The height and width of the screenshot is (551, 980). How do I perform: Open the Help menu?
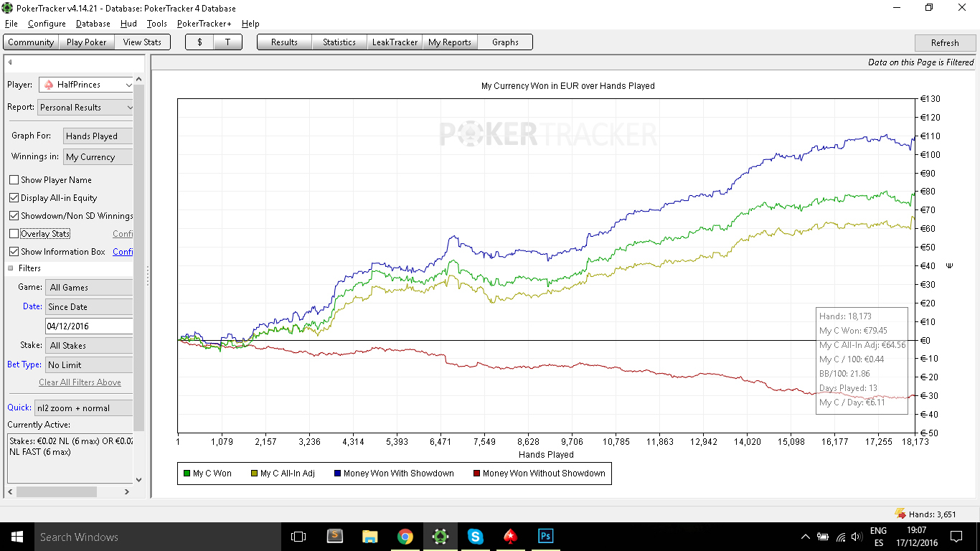[250, 24]
